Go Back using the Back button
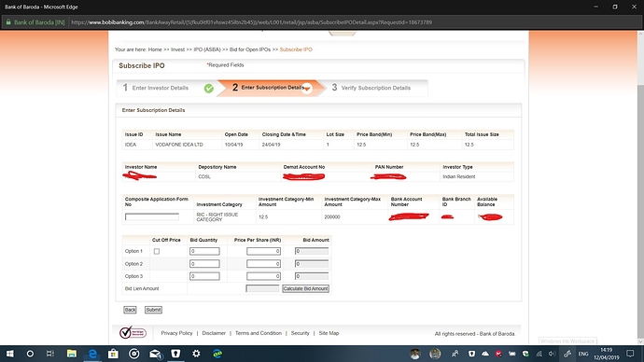 (130, 310)
